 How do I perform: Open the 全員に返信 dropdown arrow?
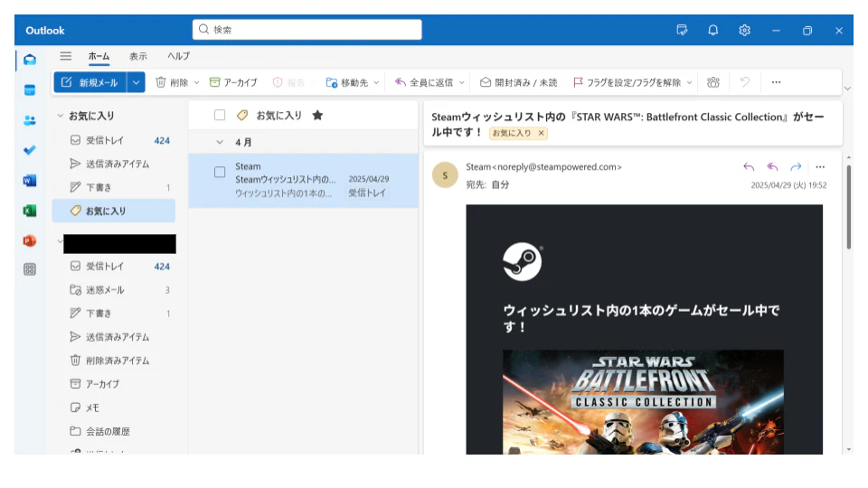[462, 83]
